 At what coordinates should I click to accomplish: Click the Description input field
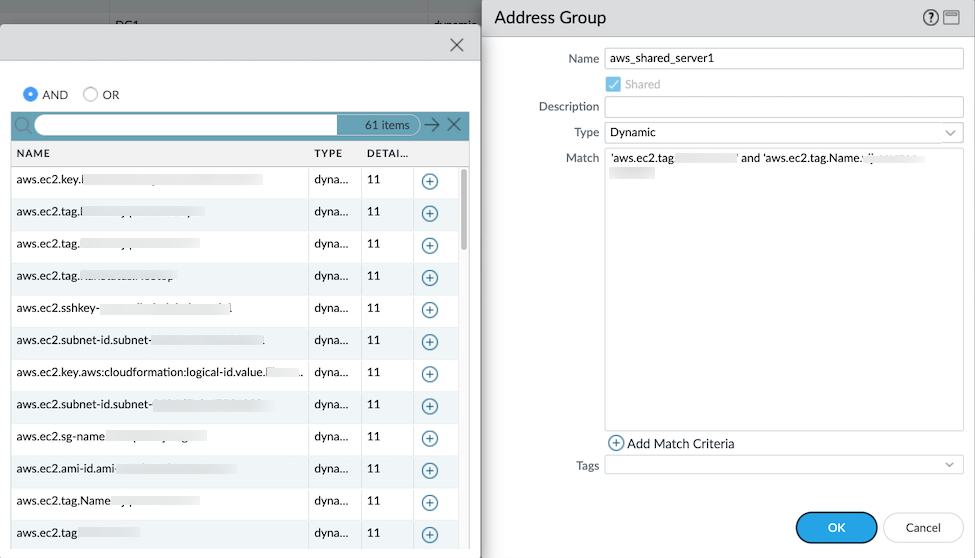[x=783, y=107]
